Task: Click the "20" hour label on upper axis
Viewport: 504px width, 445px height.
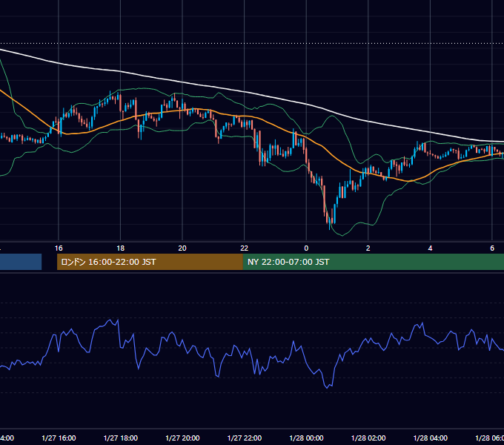Action: tap(182, 248)
